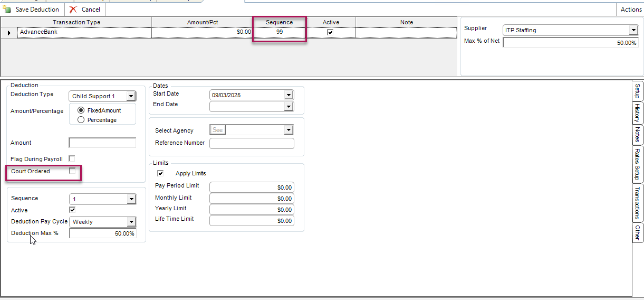The height and width of the screenshot is (300, 644).
Task: Switch to the Setup side tab
Action: pos(638,91)
